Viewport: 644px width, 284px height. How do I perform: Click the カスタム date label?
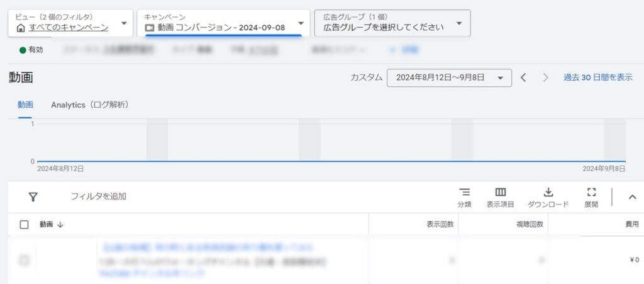pyautogui.click(x=367, y=77)
